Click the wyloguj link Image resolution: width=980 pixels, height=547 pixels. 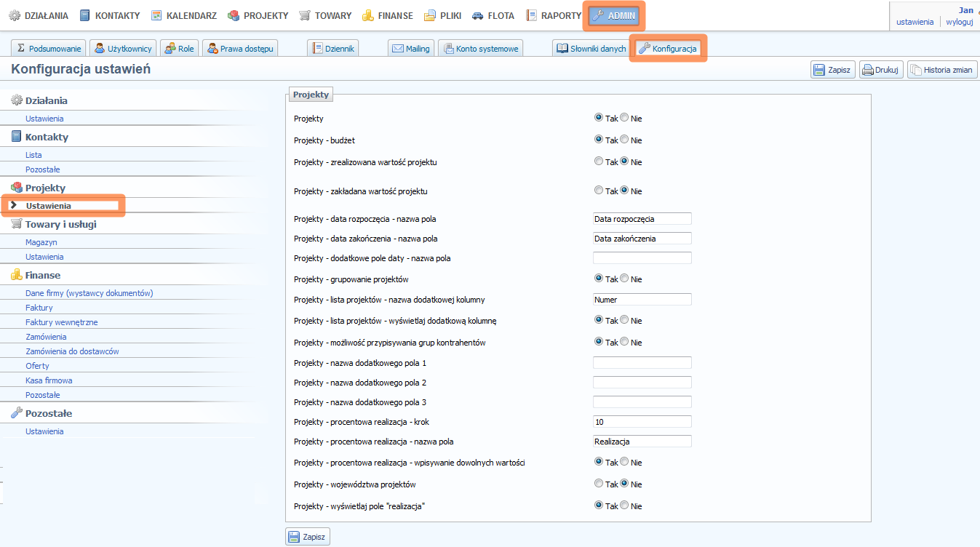coord(959,22)
